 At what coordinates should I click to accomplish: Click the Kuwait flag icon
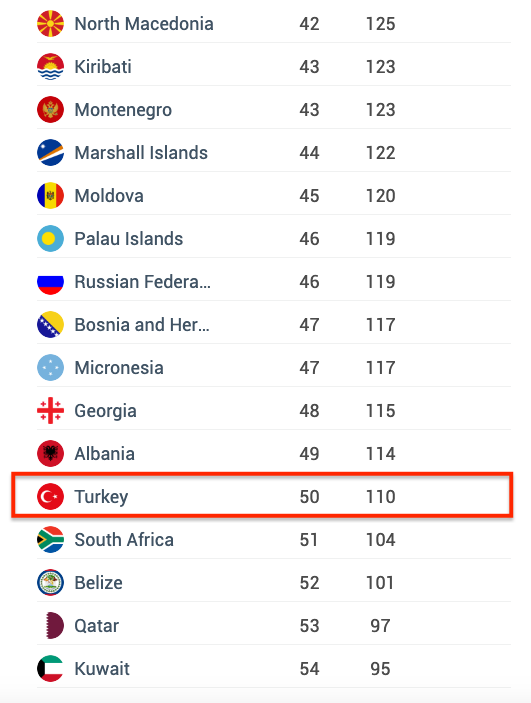pyautogui.click(x=50, y=668)
